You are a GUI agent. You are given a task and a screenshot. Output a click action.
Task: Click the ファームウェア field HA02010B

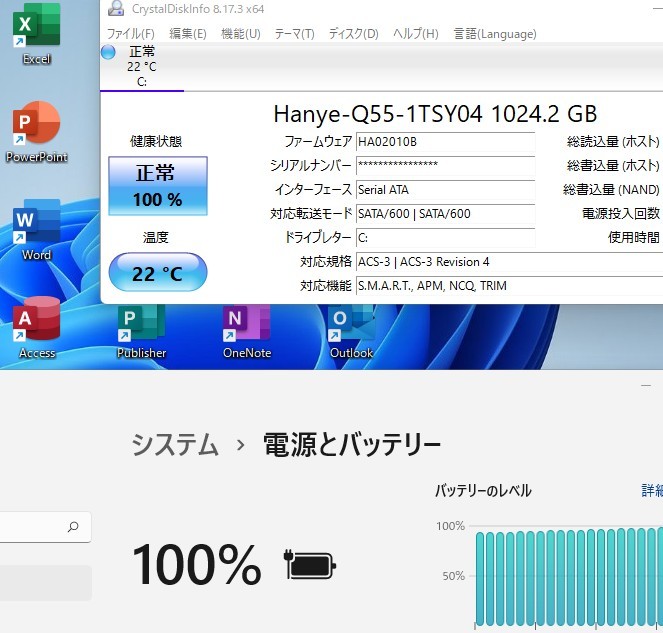pos(446,142)
